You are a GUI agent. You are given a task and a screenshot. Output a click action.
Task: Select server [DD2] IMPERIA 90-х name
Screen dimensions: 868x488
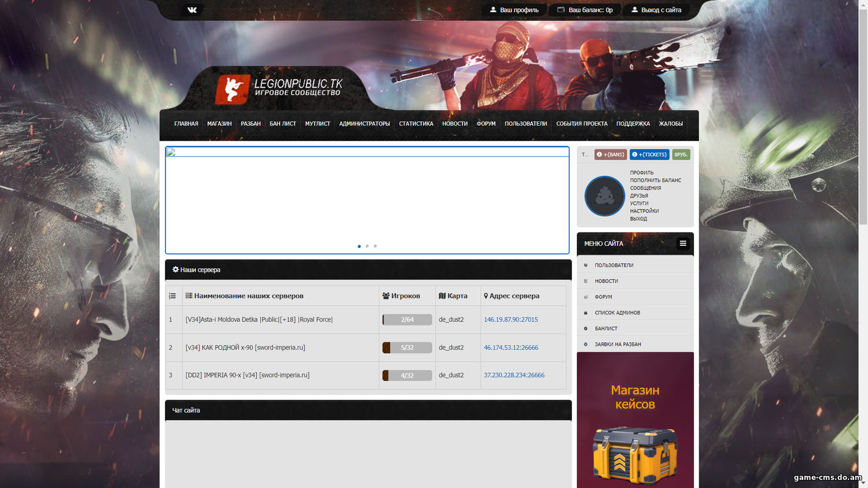tap(248, 375)
